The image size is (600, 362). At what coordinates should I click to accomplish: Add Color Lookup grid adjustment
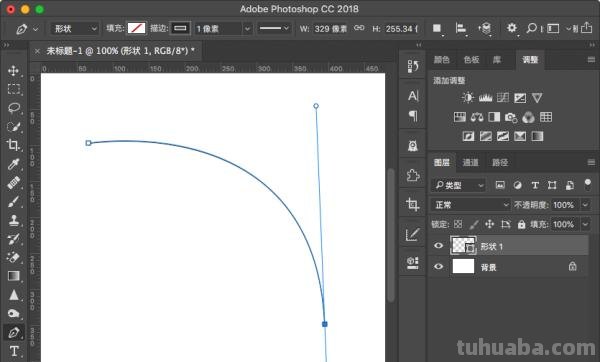(546, 117)
